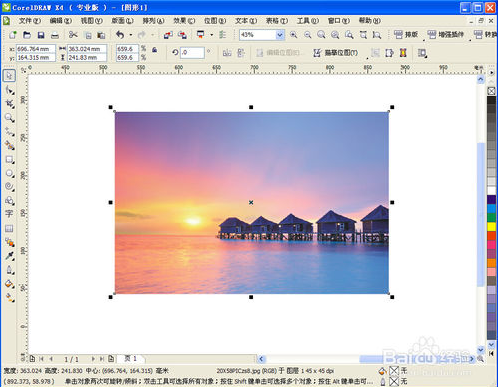Click the sunset bitmap image on canvas
The width and height of the screenshot is (498, 387).
(252, 202)
